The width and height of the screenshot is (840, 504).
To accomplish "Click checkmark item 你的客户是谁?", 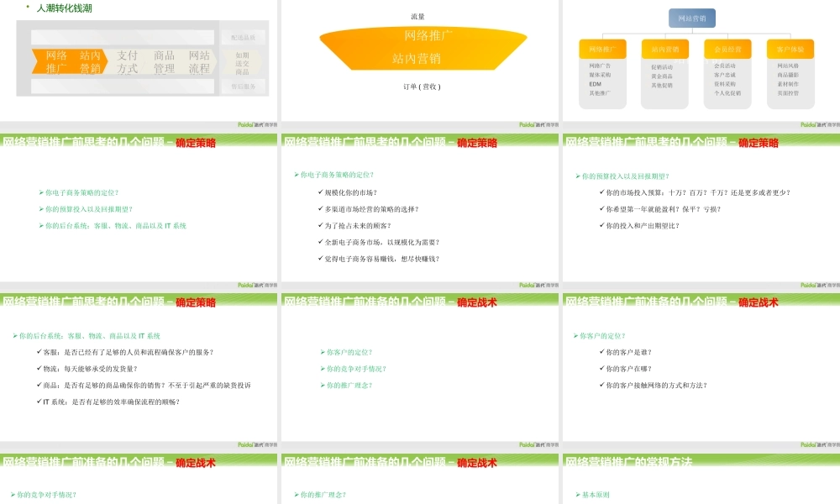I will coord(628,352).
